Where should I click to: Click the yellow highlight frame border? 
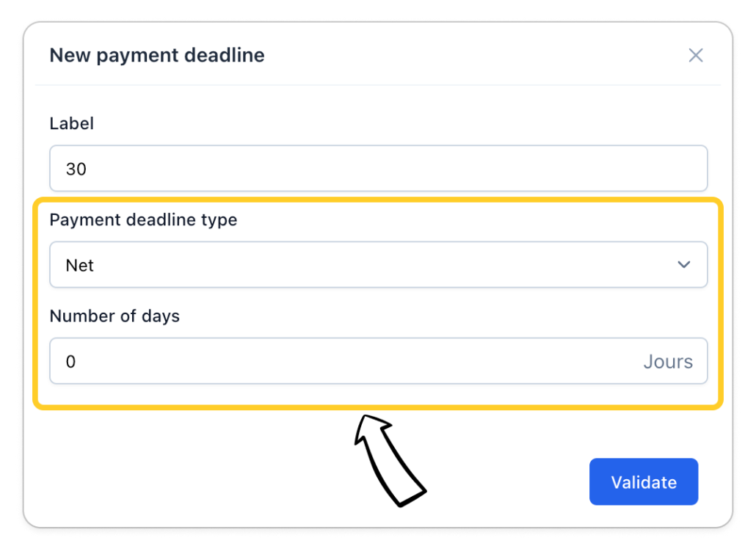378,200
